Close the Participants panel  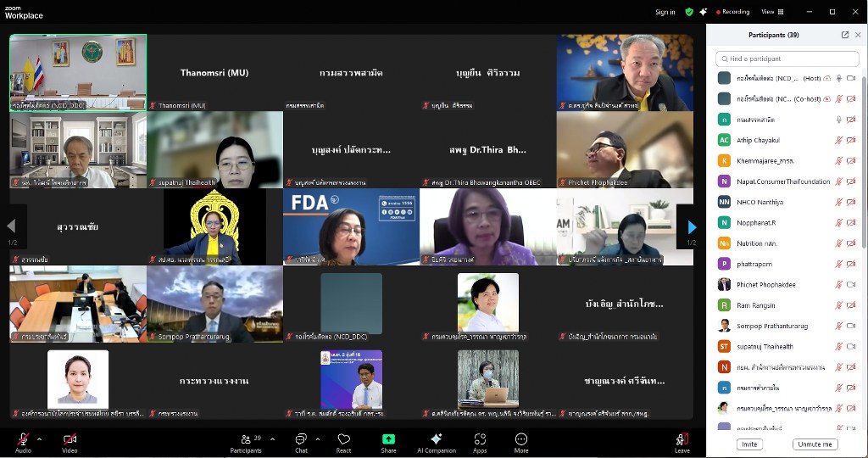(858, 35)
